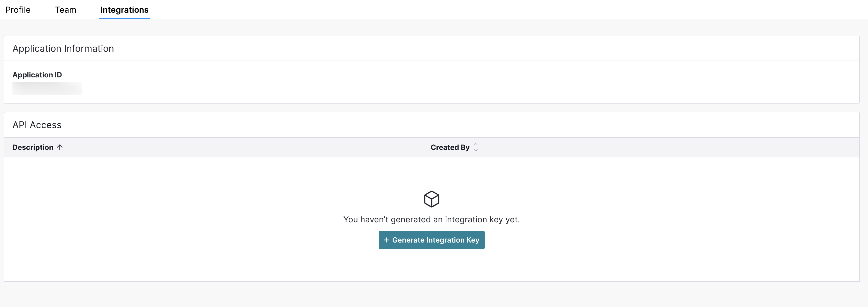
Task: Click the API Access heading
Action: 37,125
